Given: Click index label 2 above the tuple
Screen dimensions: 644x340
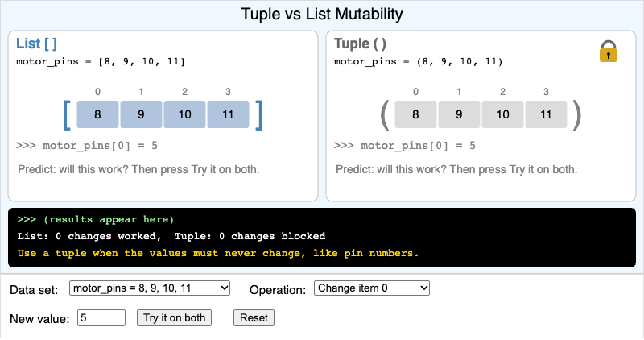Looking at the screenshot, I should coord(502,92).
